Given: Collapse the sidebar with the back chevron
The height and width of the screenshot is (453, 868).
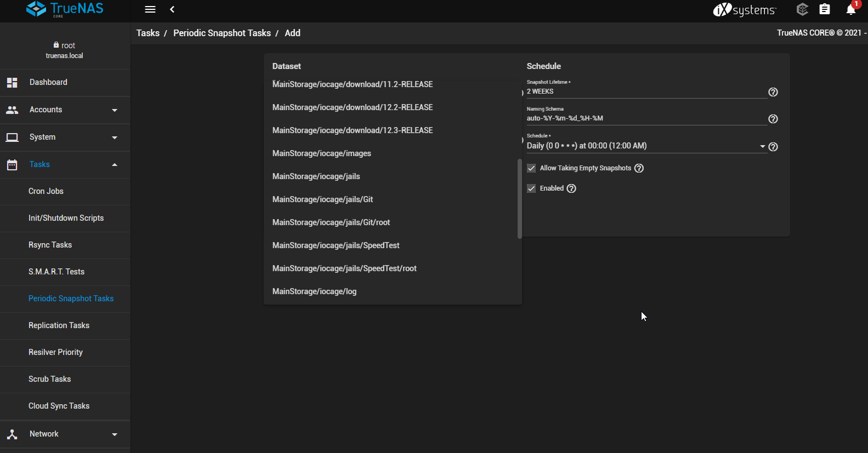Looking at the screenshot, I should (x=172, y=9).
